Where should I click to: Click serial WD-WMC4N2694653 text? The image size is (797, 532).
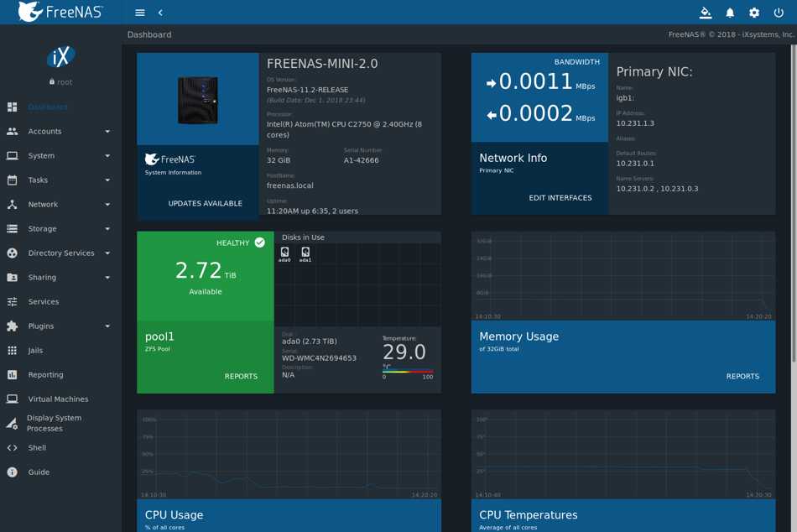[x=319, y=358]
